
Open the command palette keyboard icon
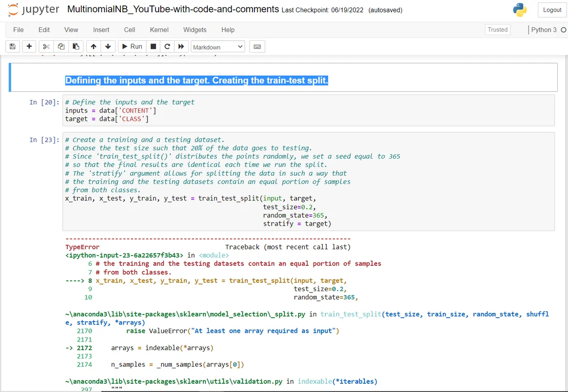point(257,47)
